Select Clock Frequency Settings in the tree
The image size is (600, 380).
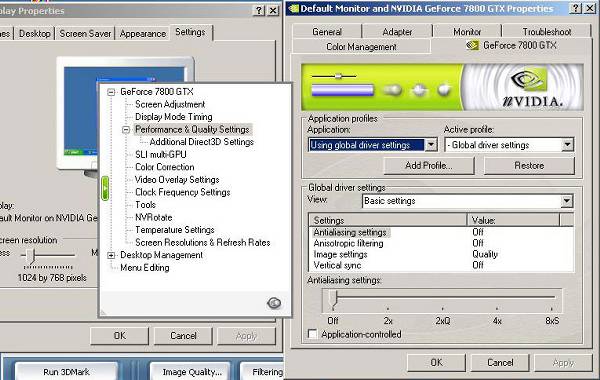click(183, 192)
